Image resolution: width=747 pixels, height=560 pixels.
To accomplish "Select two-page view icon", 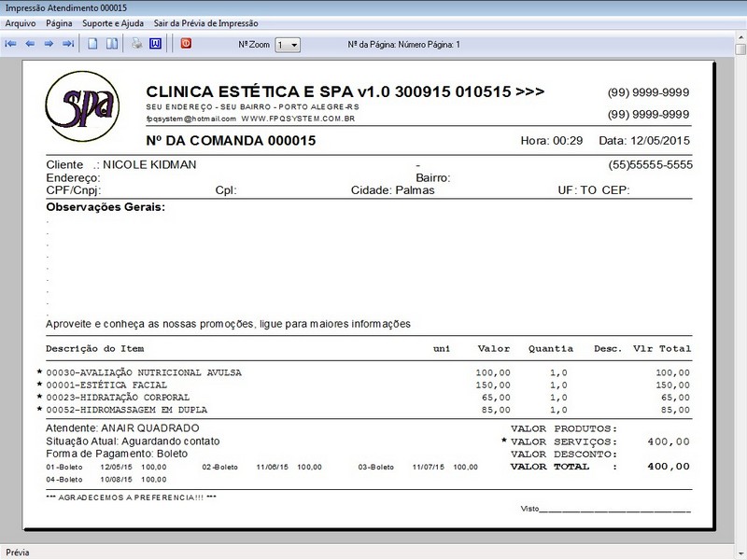I will click(x=112, y=44).
